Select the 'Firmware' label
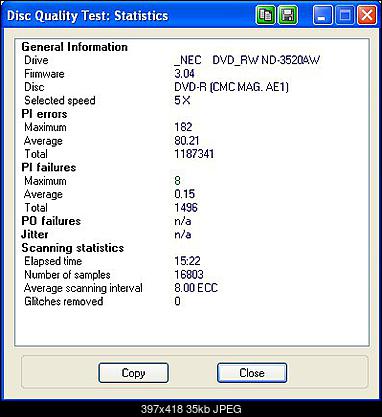This screenshot has height=417, width=382. pos(44,74)
